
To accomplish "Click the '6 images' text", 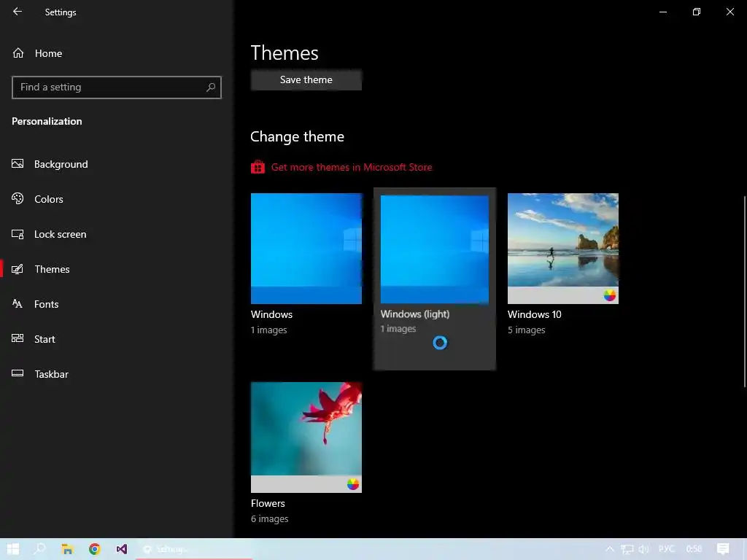I will pos(270,519).
